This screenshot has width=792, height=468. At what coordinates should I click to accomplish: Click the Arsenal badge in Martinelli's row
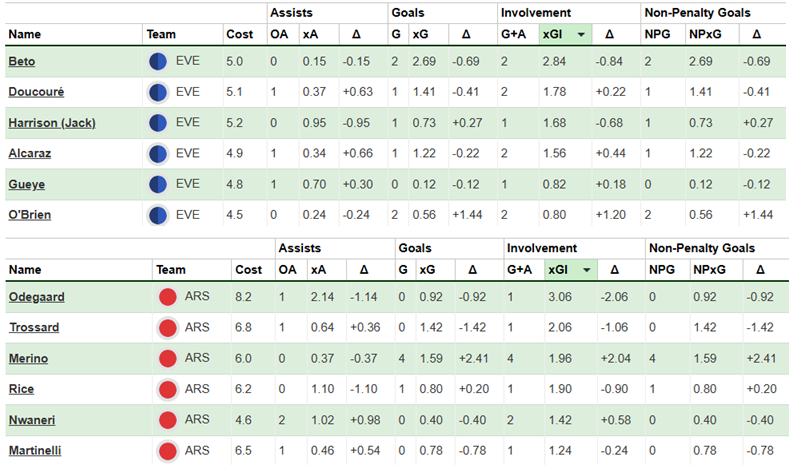167,450
